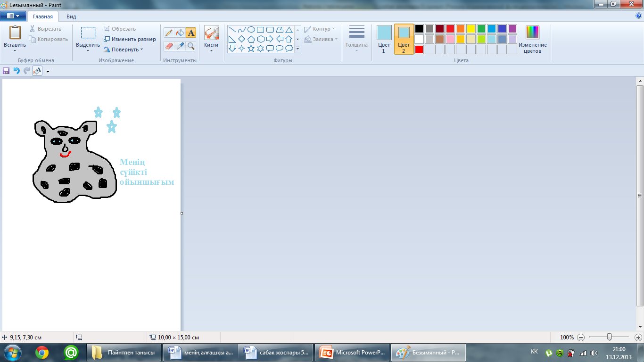The image size is (644, 362).
Task: Open the Windows Start menu
Action: tap(13, 352)
